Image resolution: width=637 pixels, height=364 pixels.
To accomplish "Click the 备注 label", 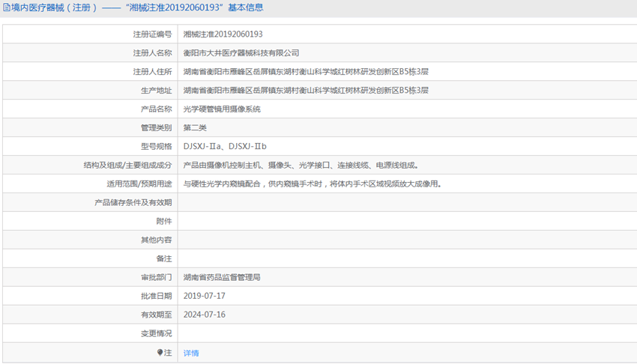I will click(x=163, y=258).
